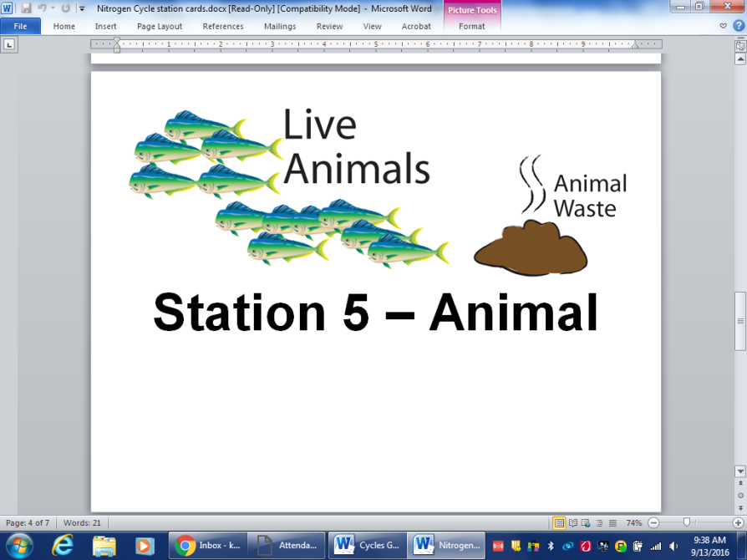Select the Web Layout view icon

[586, 522]
